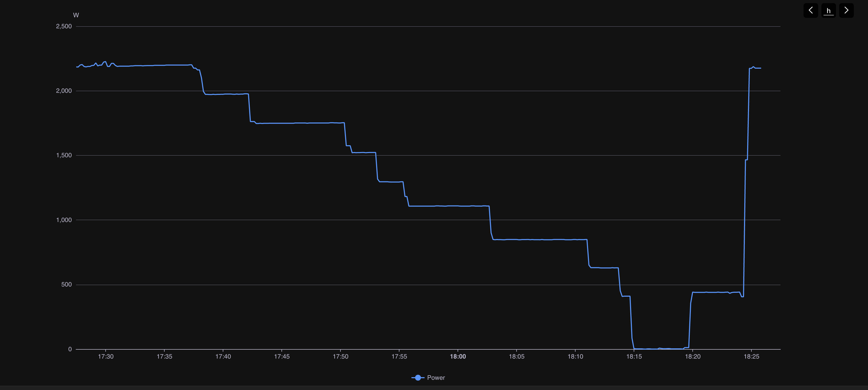Go to the next time period
The width and height of the screenshot is (868, 390).
pyautogui.click(x=846, y=10)
